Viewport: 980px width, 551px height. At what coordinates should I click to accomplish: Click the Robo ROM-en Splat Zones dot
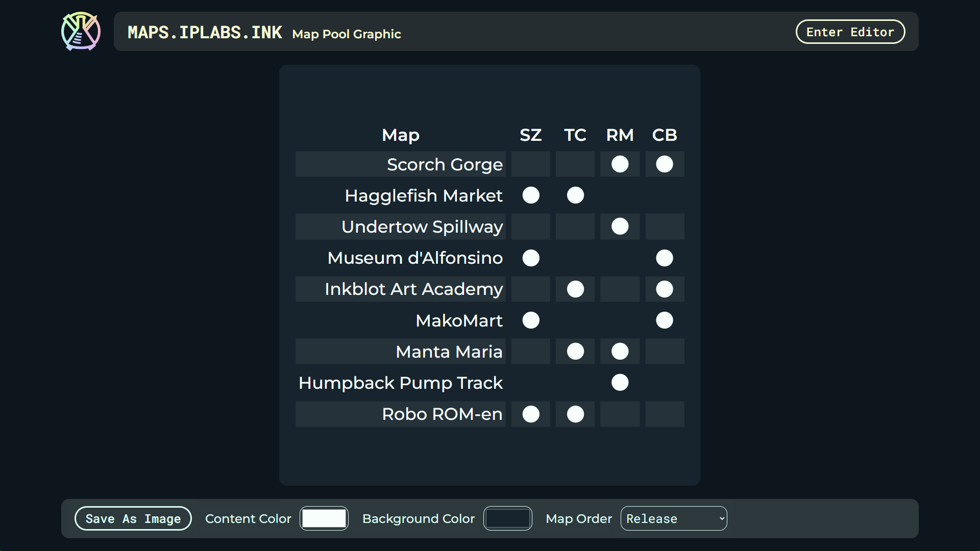(x=531, y=414)
